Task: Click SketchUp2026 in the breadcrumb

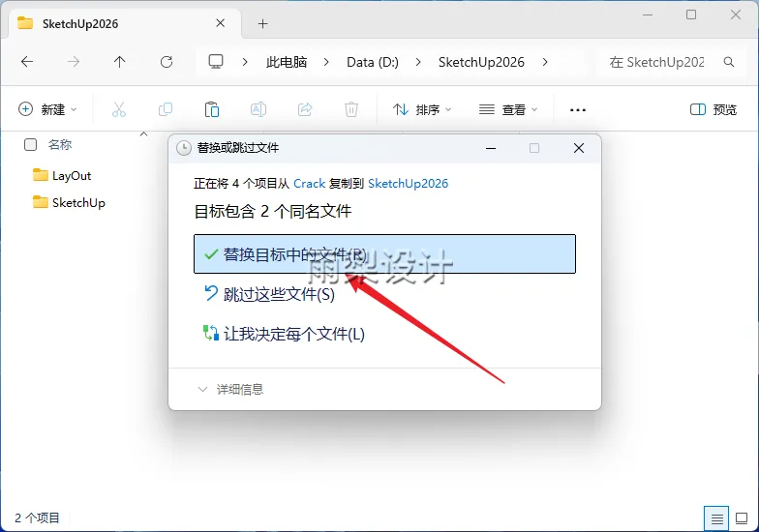Action: click(481, 62)
